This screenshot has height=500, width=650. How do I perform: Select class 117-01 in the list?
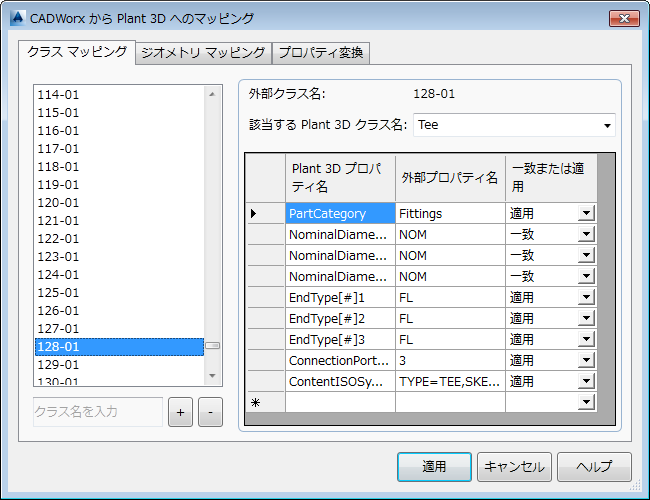[119, 148]
